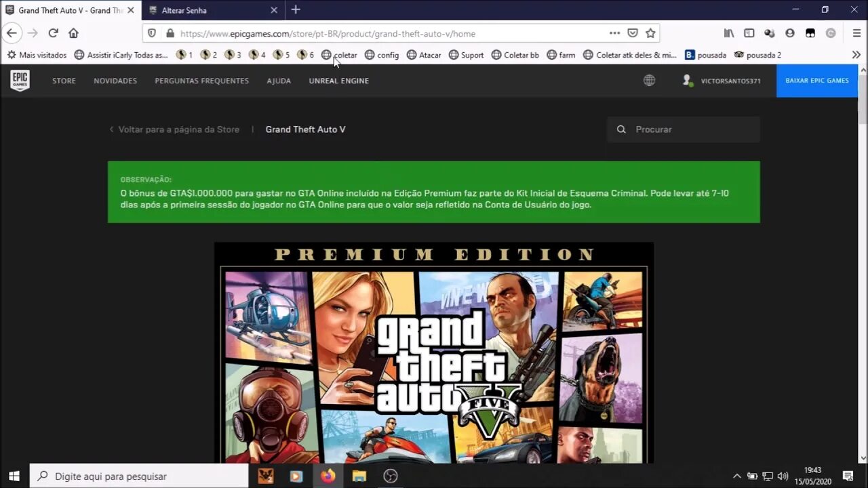Click the BAIXAR EPIC GAMES button
Screen dimensions: 868x488
pos(817,81)
